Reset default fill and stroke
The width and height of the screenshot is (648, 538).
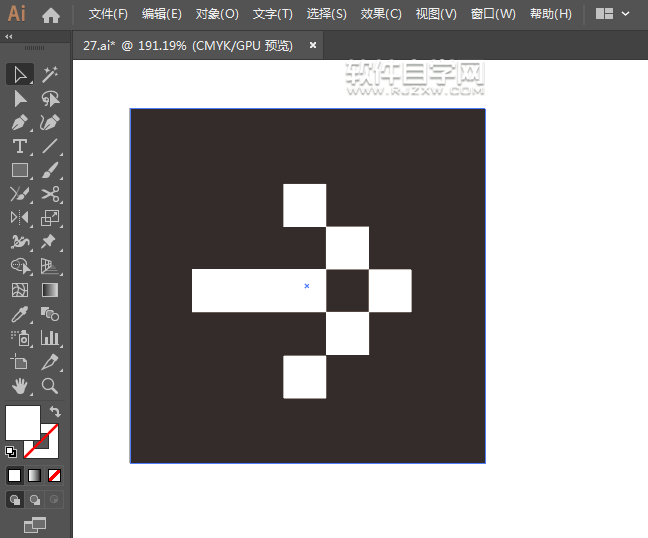coord(11,452)
